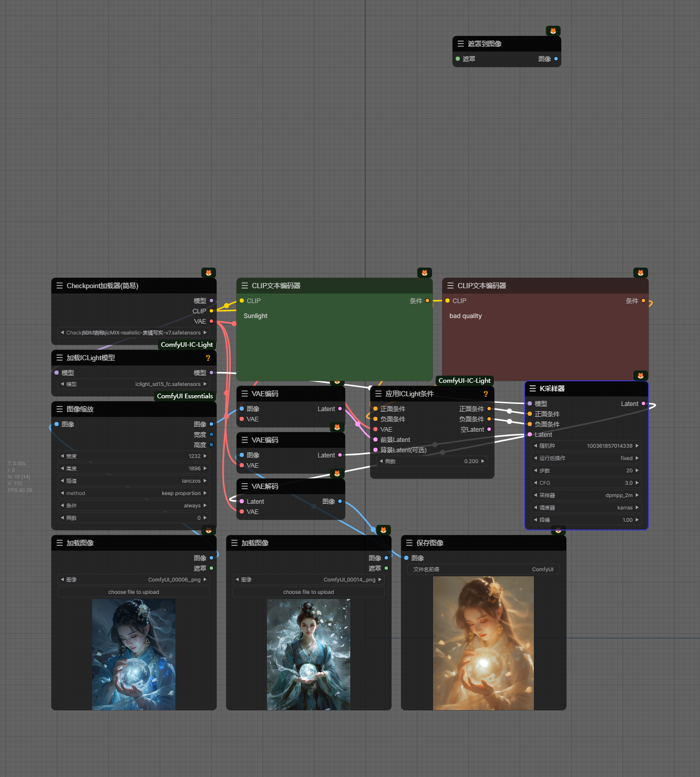Image resolution: width=700 pixels, height=777 pixels.
Task: Click ComfyUI-IC-Light label above 应用ICLight条件 node
Action: coord(464,381)
